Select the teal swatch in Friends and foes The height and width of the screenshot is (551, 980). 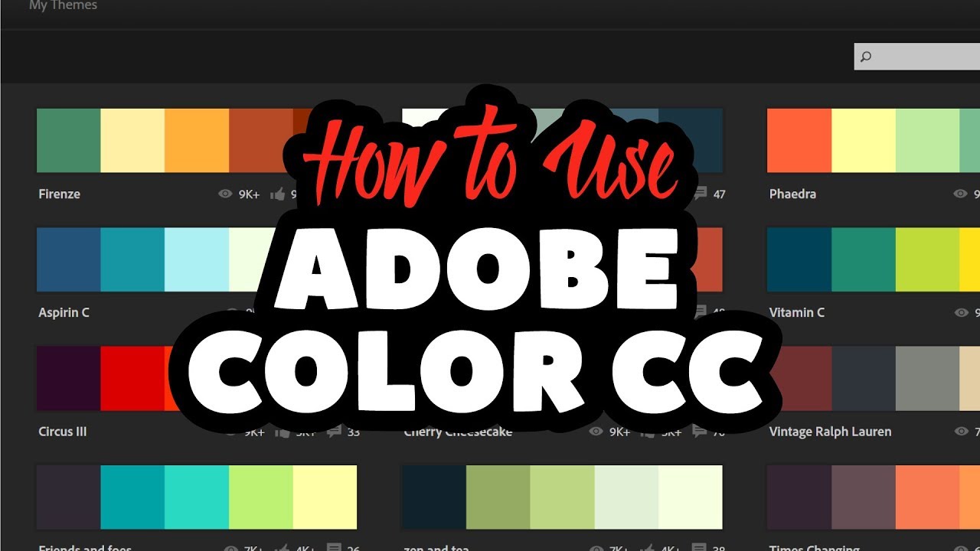click(x=132, y=497)
